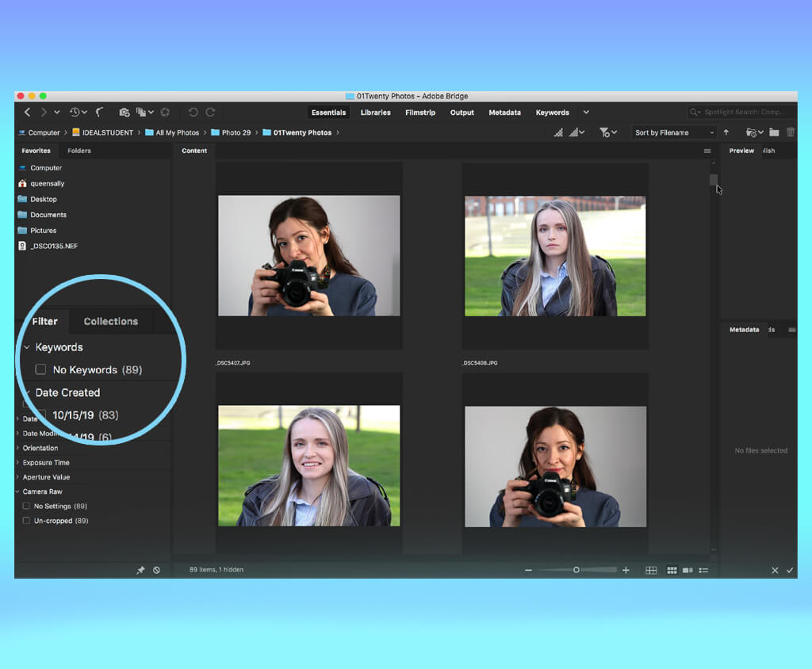Go back to the previous folder
Image resolution: width=812 pixels, height=669 pixels.
point(28,113)
